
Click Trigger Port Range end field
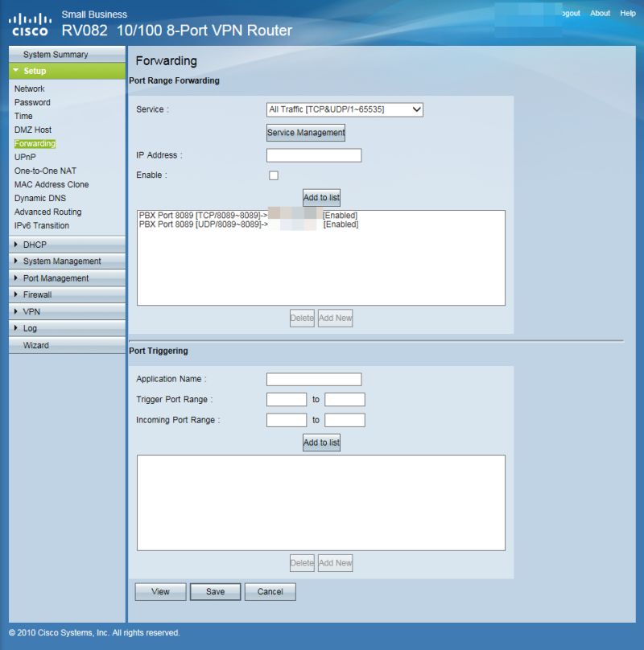[345, 400]
